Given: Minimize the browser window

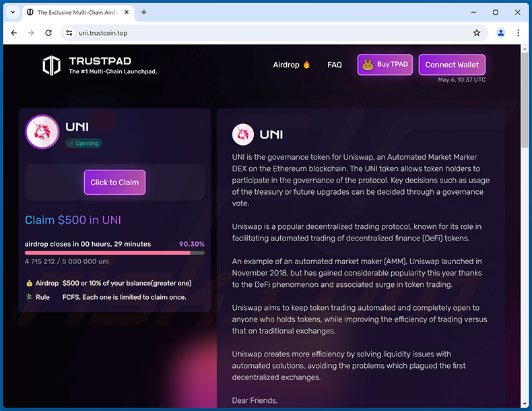Looking at the screenshot, I should (473, 12).
